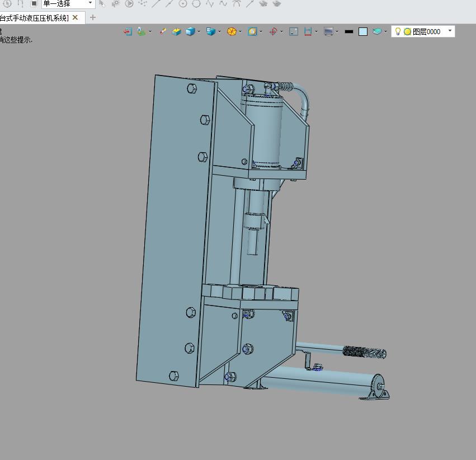Toggle light bulb visibility of layer 图层0000

coord(398,31)
